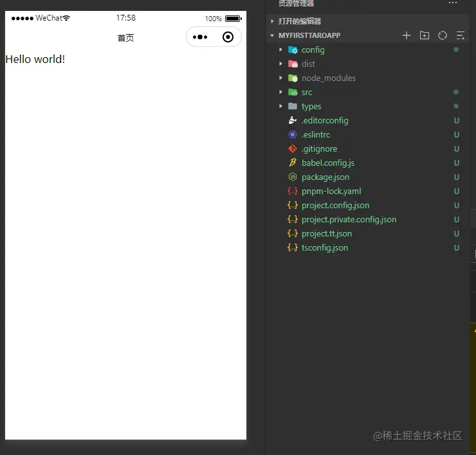476x455 pixels.
Task: Open the explorer more actions ellipsis
Action: [x=453, y=3]
